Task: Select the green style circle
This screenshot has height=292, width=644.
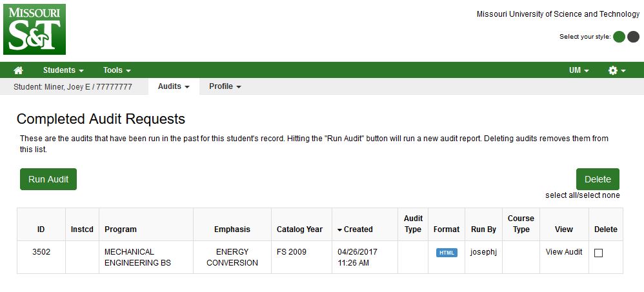Action: point(619,37)
